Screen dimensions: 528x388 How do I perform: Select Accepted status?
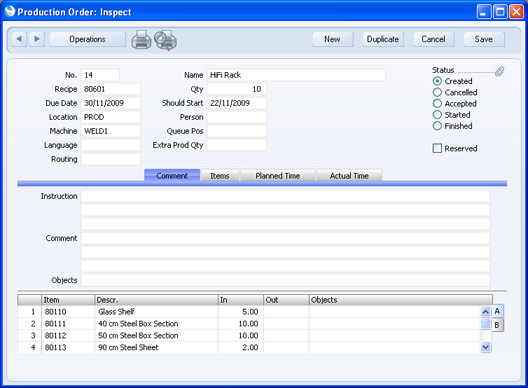click(437, 103)
